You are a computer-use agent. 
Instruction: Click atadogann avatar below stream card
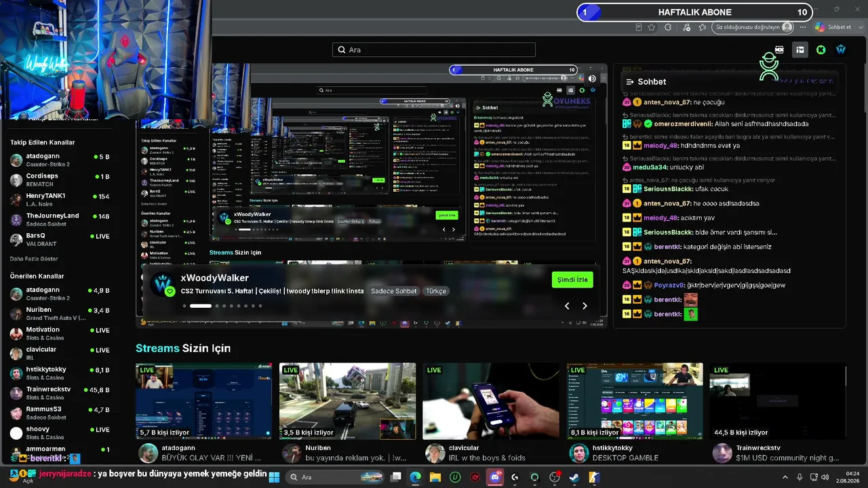coord(148,453)
